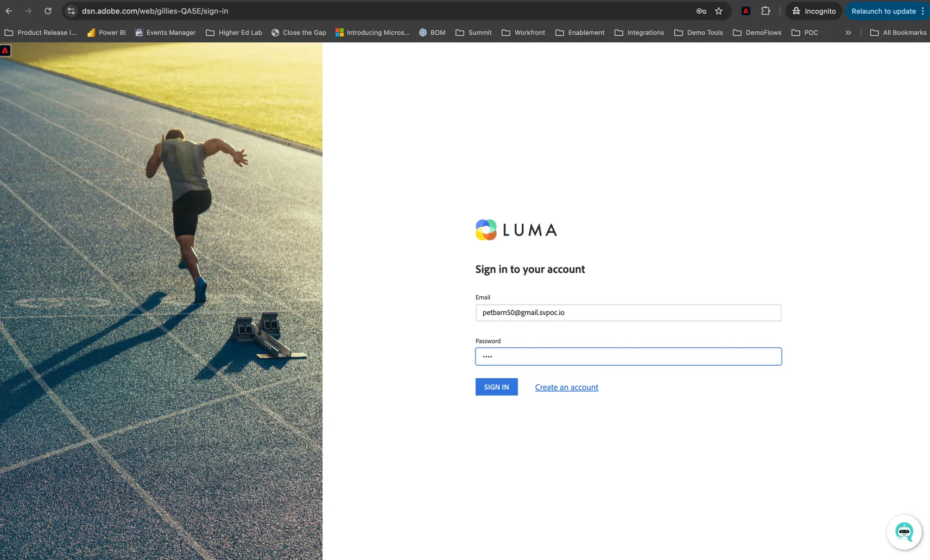The width and height of the screenshot is (930, 560).
Task: Open the Events Manager bookmark
Action: click(x=165, y=33)
